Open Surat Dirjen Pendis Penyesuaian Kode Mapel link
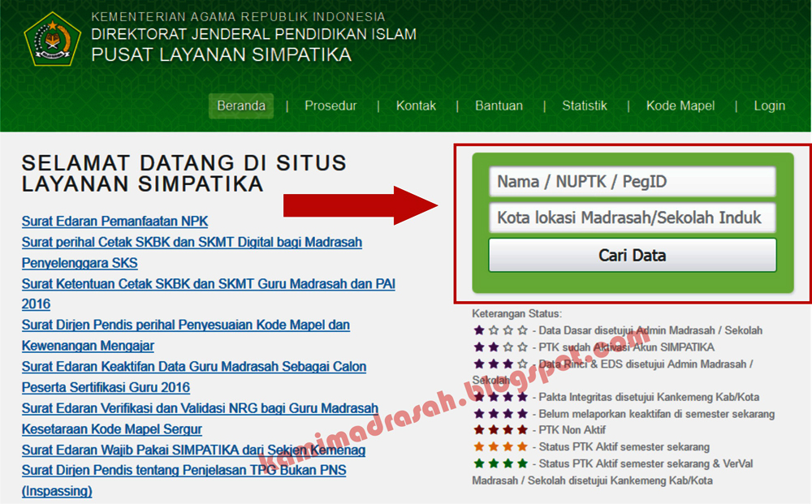 (x=185, y=335)
